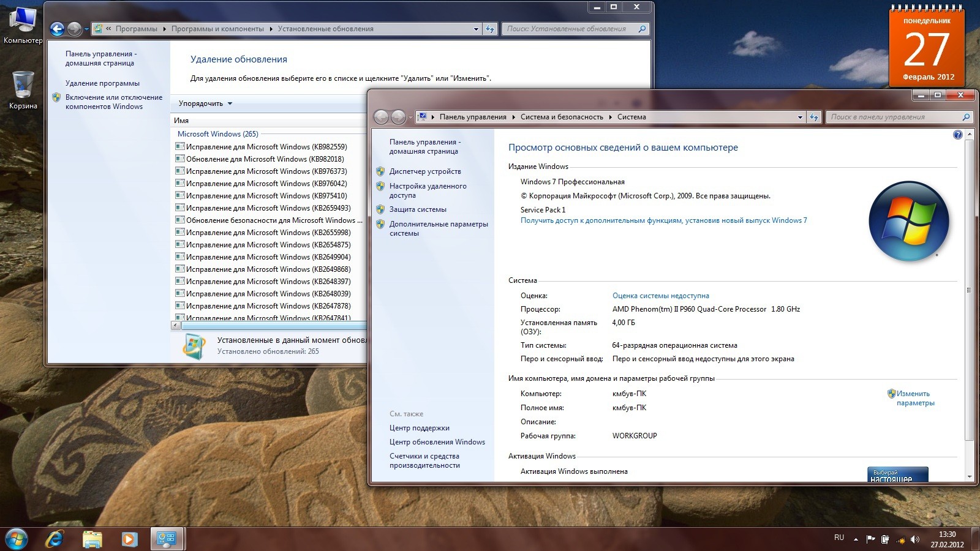This screenshot has height=551, width=980.
Task: Open recent pages dropdown in updates window
Action: click(87, 29)
